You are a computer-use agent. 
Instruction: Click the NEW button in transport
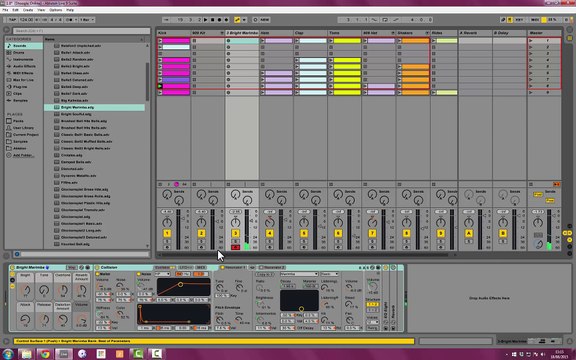tap(264, 20)
